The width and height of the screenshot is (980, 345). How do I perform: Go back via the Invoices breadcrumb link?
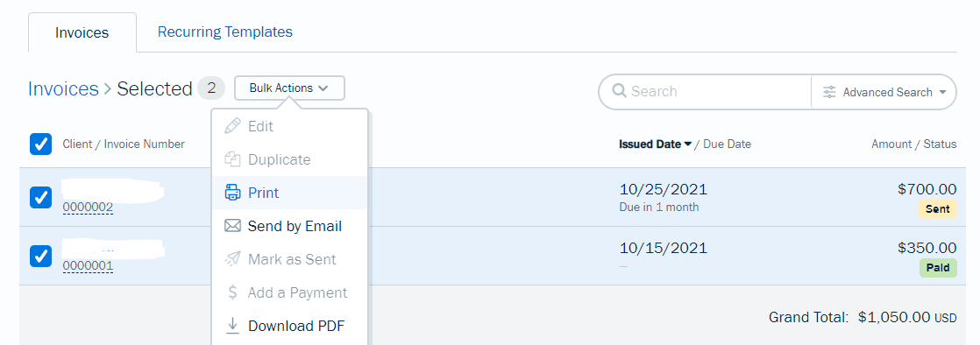[x=63, y=88]
